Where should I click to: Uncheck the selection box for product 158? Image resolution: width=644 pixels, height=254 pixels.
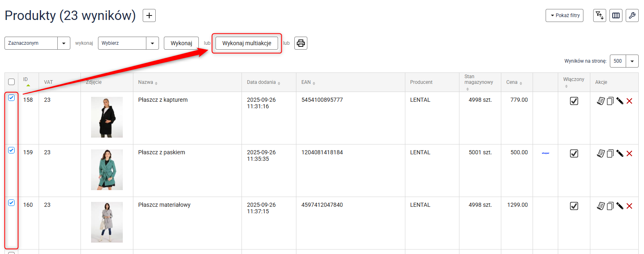11,98
